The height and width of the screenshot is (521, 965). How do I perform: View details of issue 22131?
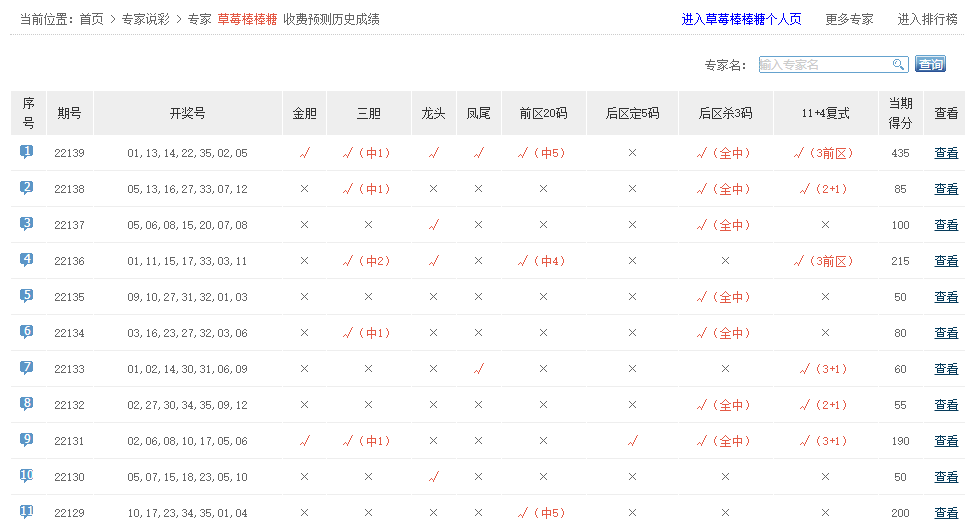945,441
